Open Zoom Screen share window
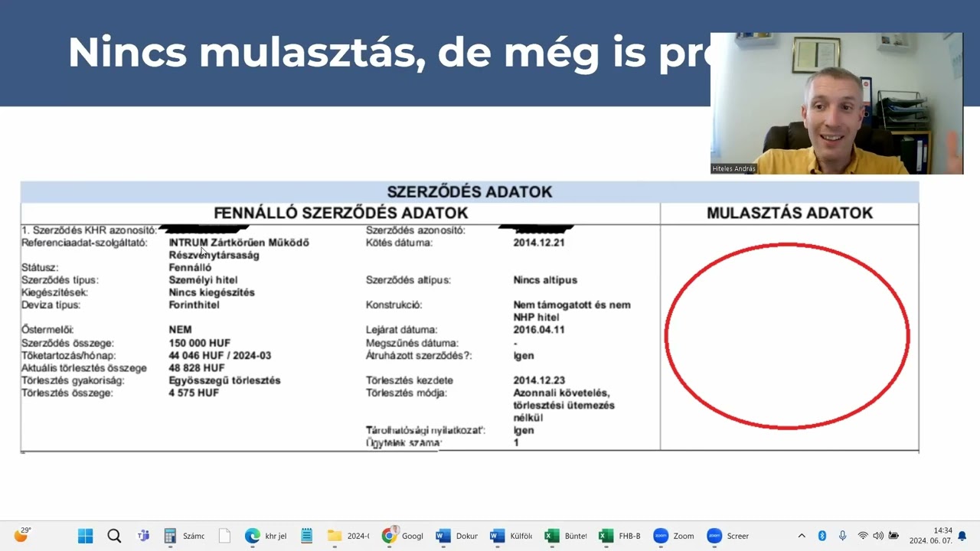980x551 pixels. 728,536
